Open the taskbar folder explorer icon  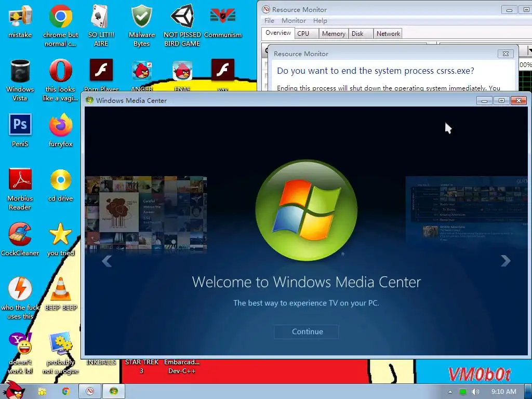coord(42,392)
